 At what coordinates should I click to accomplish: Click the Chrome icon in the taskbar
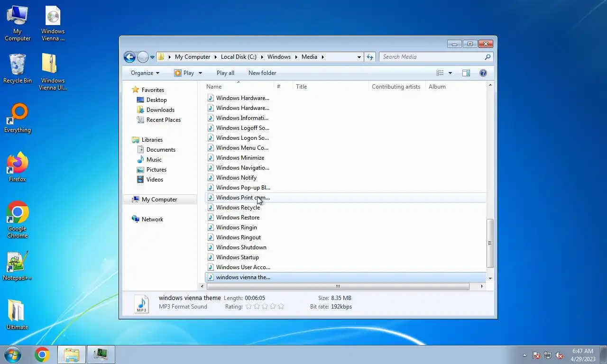tap(42, 355)
